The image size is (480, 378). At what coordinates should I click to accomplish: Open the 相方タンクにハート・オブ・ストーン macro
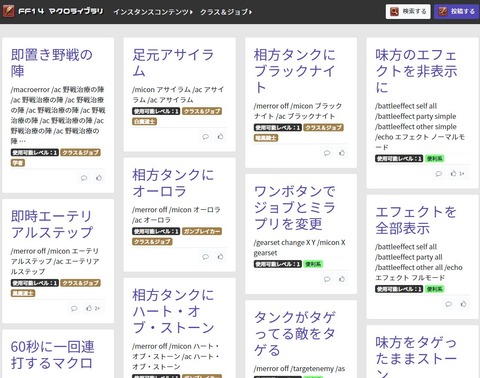[173, 311]
